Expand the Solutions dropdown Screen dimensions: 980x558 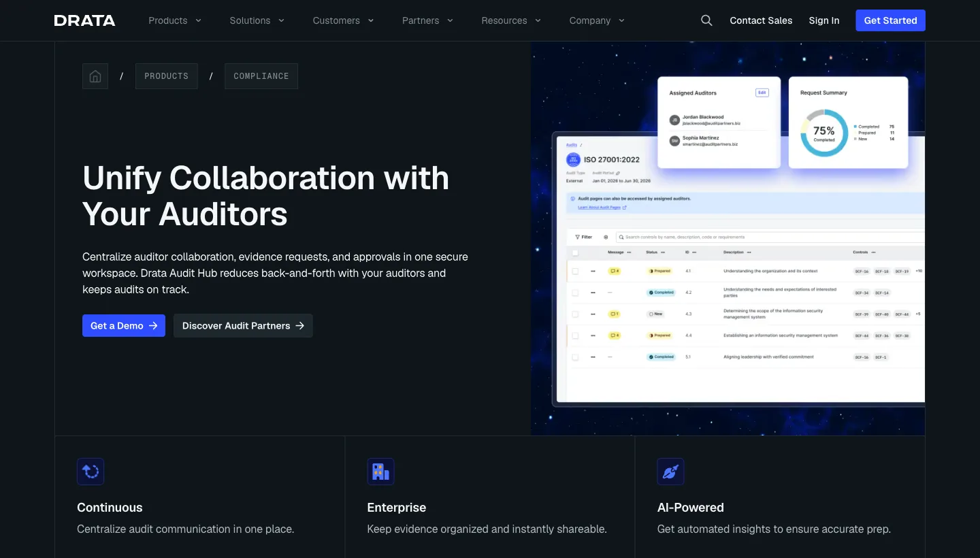[257, 20]
